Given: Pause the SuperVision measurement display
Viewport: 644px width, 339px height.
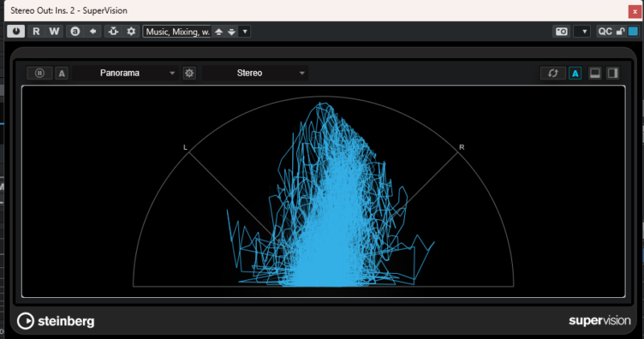Looking at the screenshot, I should click(x=39, y=73).
